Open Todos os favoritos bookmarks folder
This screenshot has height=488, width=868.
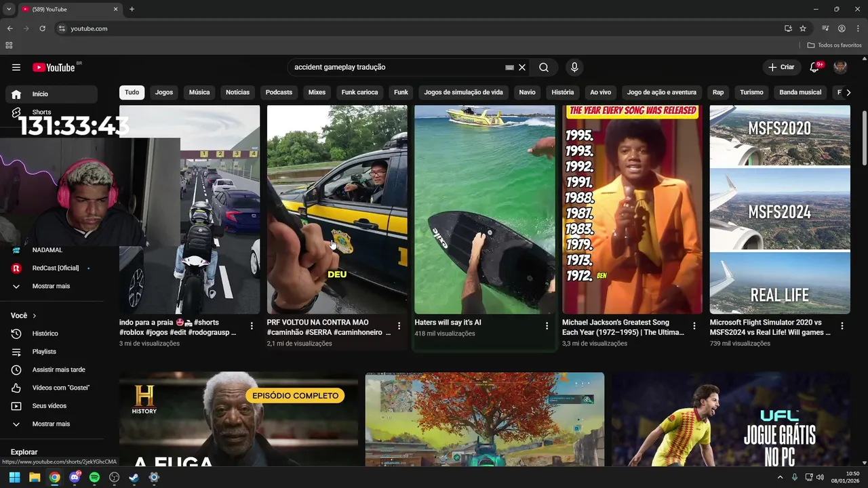[x=835, y=45]
